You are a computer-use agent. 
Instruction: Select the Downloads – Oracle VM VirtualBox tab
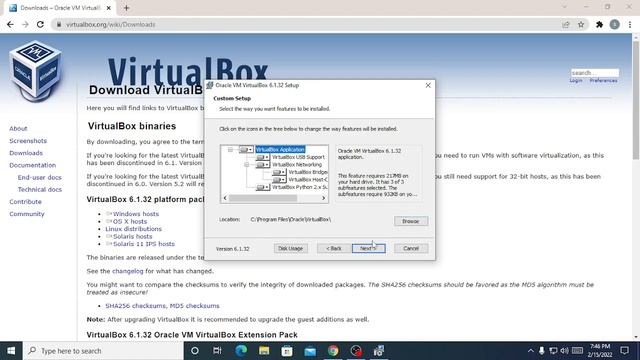click(60, 8)
